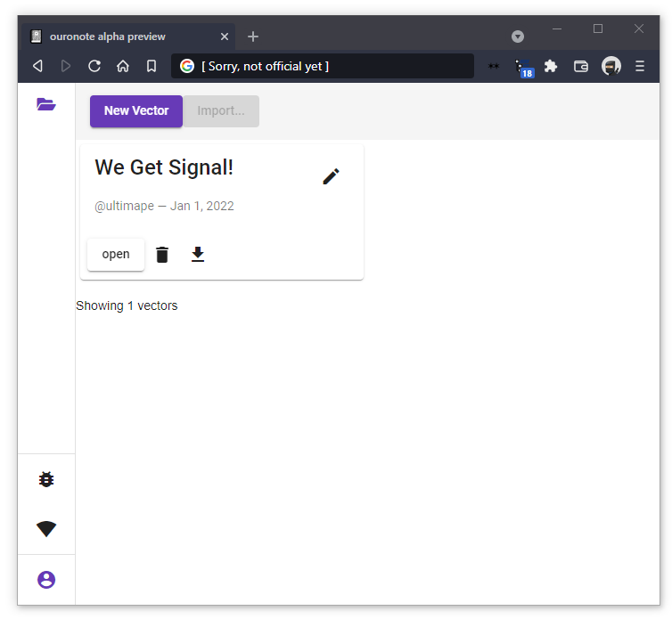
Task: Download the We Get Signal! vector
Action: pyautogui.click(x=198, y=254)
